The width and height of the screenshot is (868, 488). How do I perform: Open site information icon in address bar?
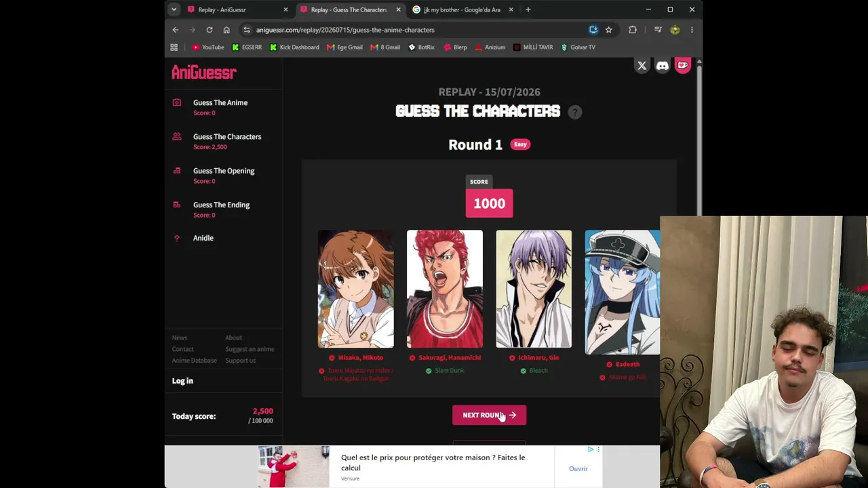pos(247,30)
